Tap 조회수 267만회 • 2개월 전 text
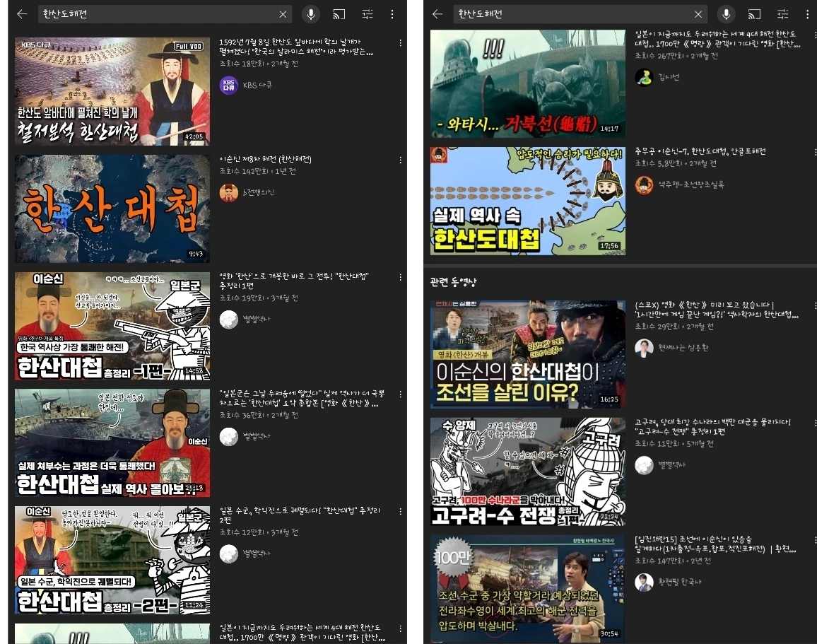Viewport: 817px width, 644px height. click(676, 56)
